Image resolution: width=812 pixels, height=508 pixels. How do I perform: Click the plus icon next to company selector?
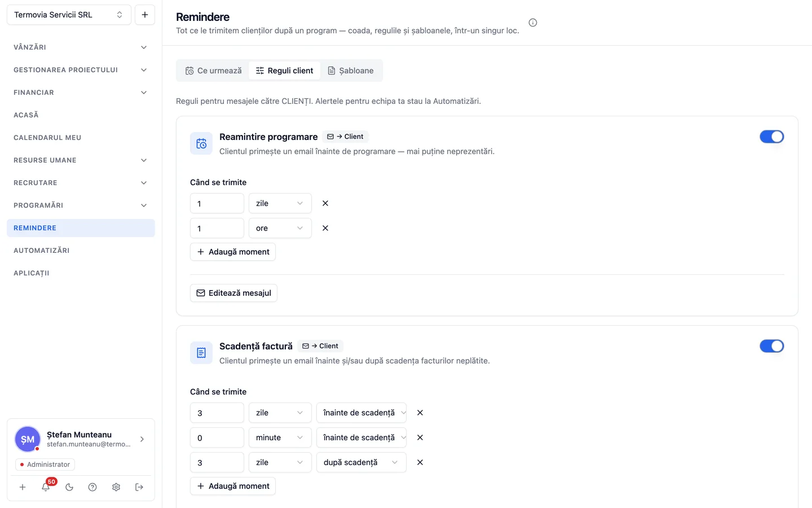145,15
